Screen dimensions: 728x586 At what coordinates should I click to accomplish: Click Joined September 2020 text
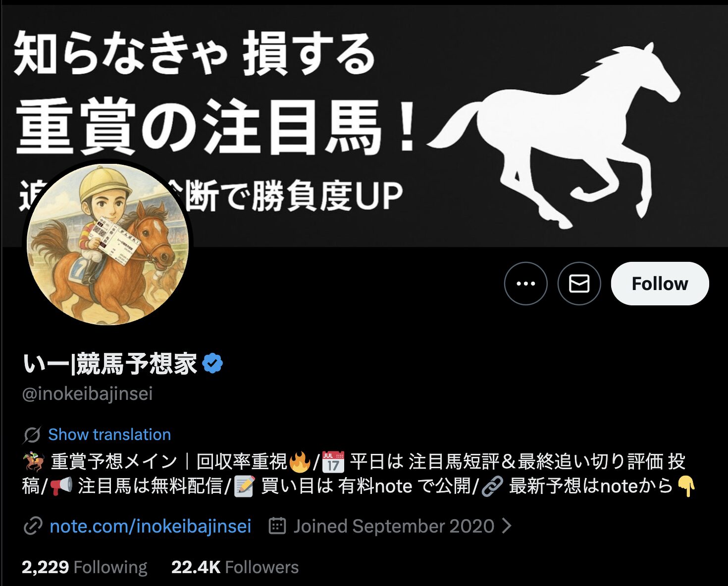click(x=394, y=526)
